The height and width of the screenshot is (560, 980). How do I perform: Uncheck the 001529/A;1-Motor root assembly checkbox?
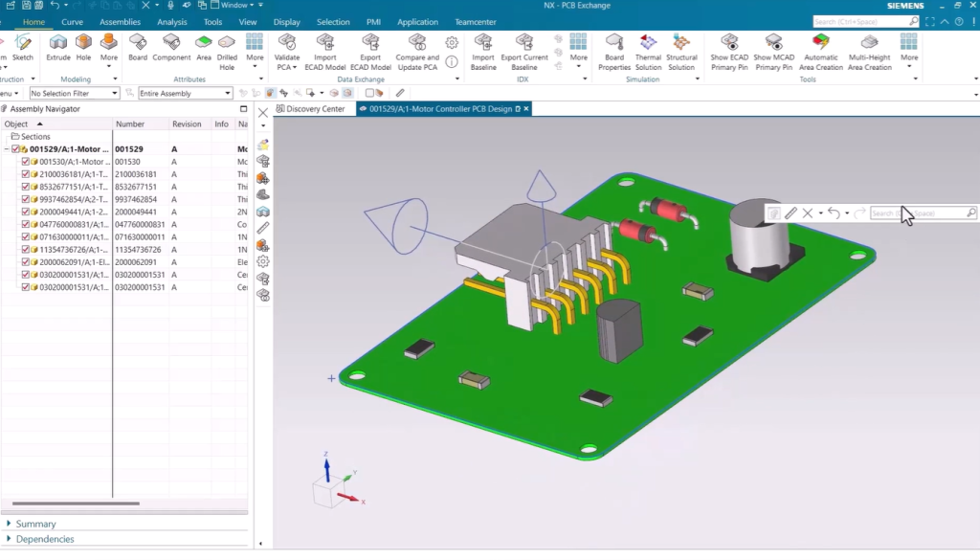coord(15,148)
